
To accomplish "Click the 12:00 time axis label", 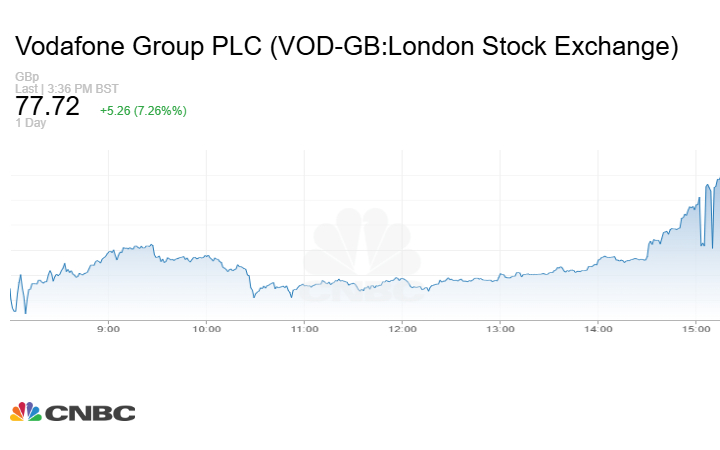I will (x=403, y=329).
